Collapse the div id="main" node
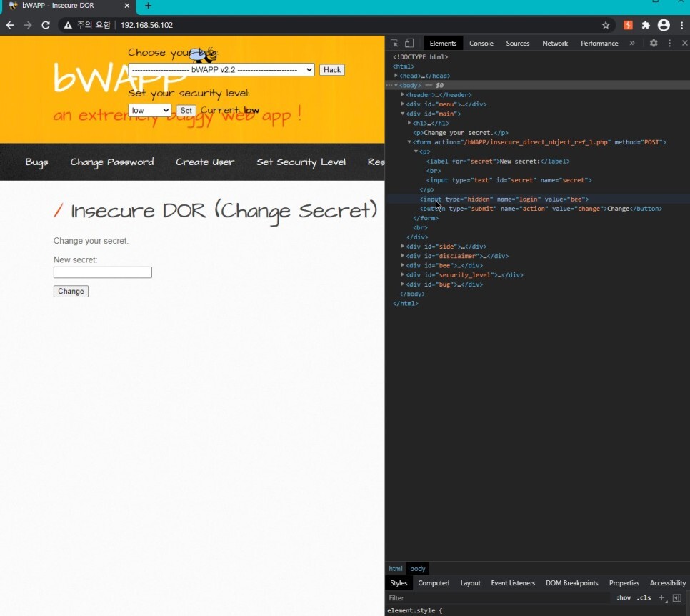The height and width of the screenshot is (616, 690). pyautogui.click(x=403, y=114)
